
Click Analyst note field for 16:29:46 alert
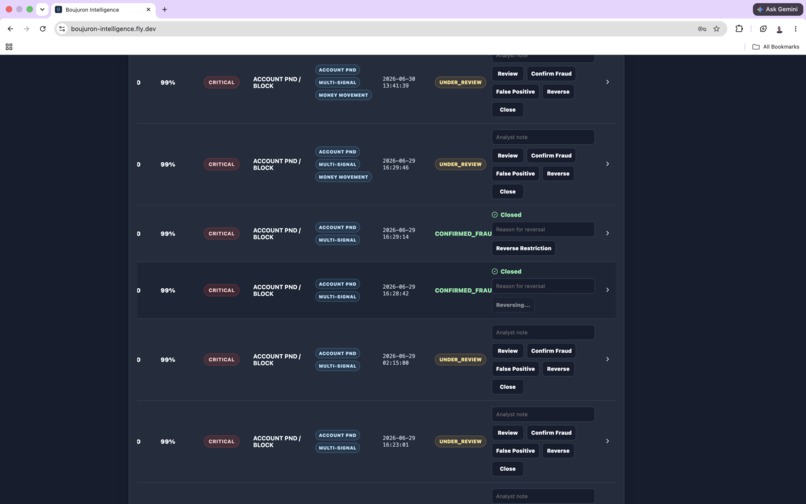coord(543,137)
